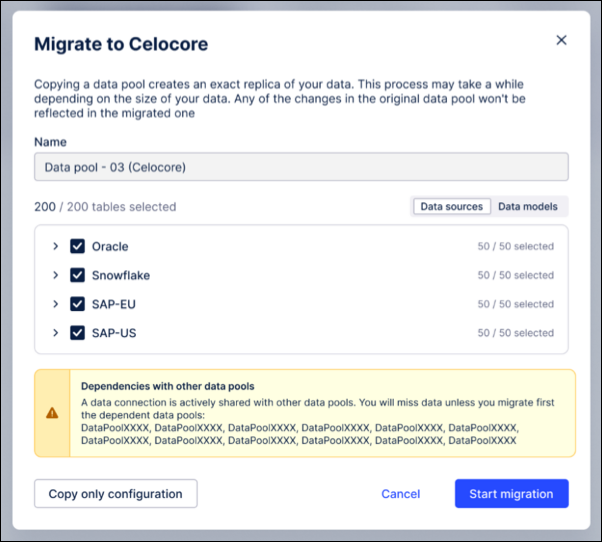The height and width of the screenshot is (542, 602).
Task: Click the Start migration button
Action: 511,494
